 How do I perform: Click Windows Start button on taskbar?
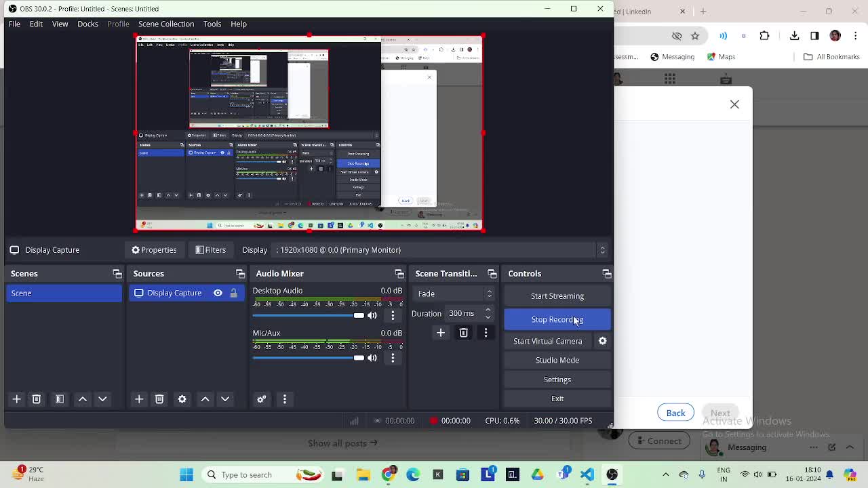click(186, 474)
